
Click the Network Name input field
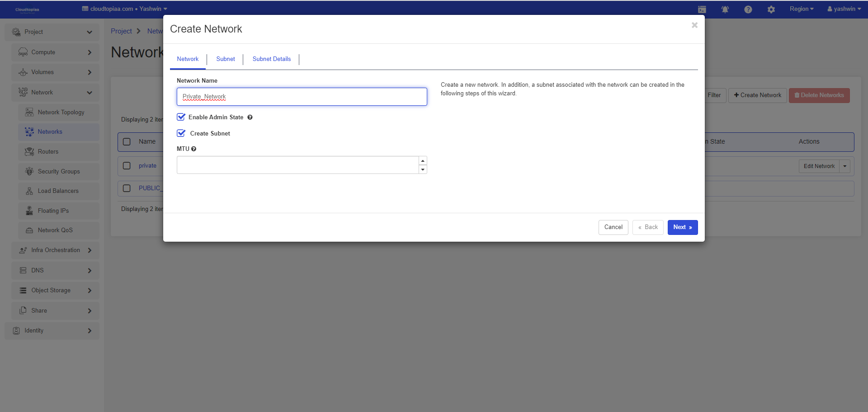[x=302, y=97]
